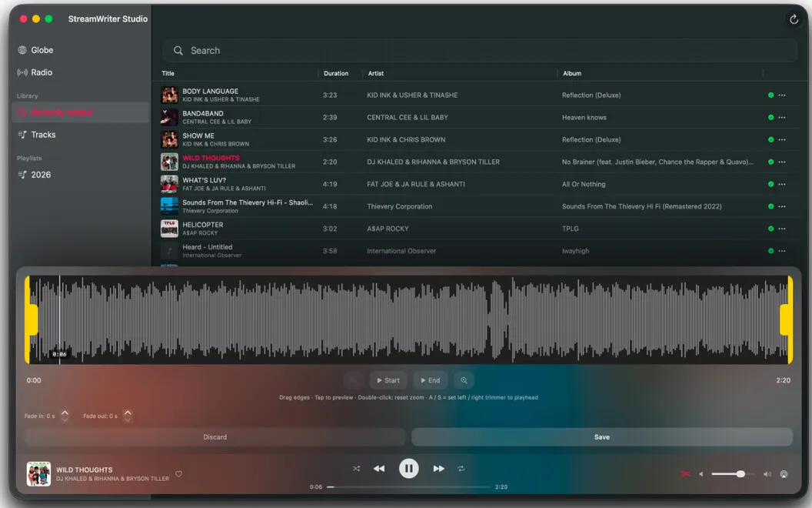Skip to the previous track

coord(379,469)
